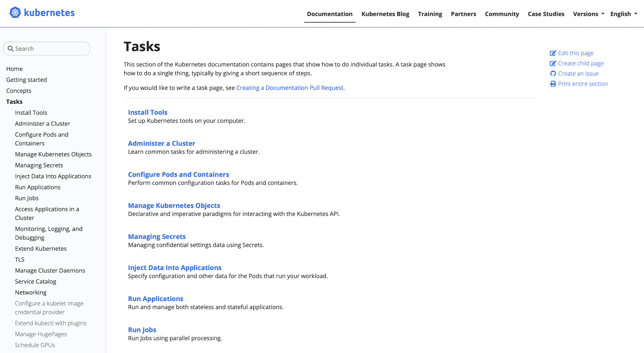644x353 pixels.
Task: Open the Kubernetes Blog nav item
Action: coord(385,14)
